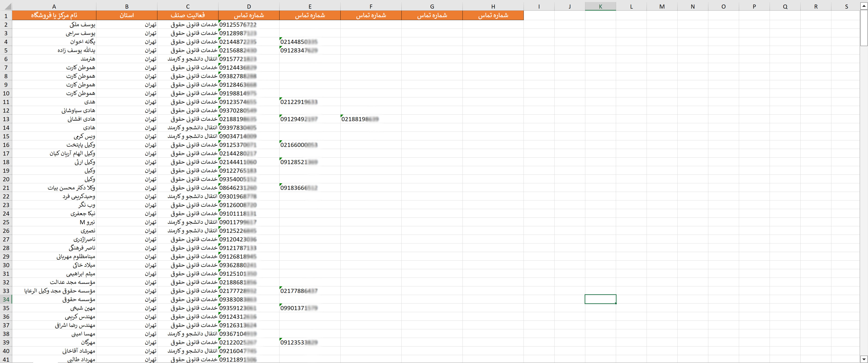Click the vertical scrollbar down arrow
Viewport: 868px width, 363px height.
pyautogui.click(x=864, y=359)
